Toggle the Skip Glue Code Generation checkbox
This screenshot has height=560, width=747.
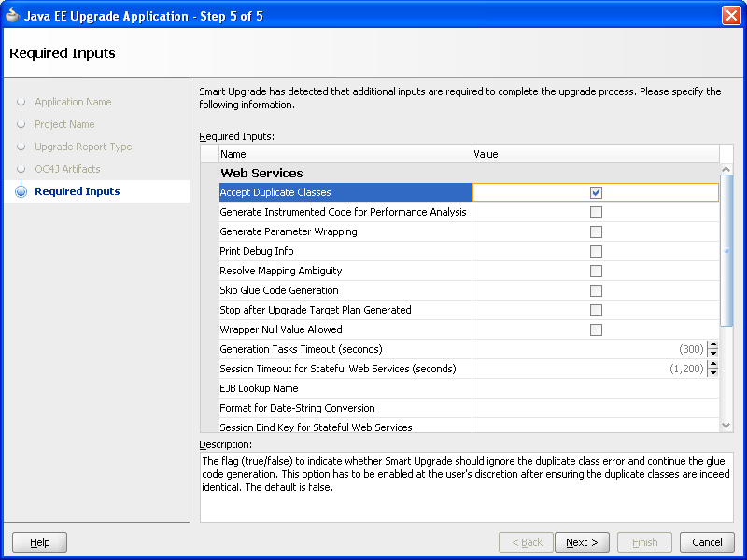(596, 290)
